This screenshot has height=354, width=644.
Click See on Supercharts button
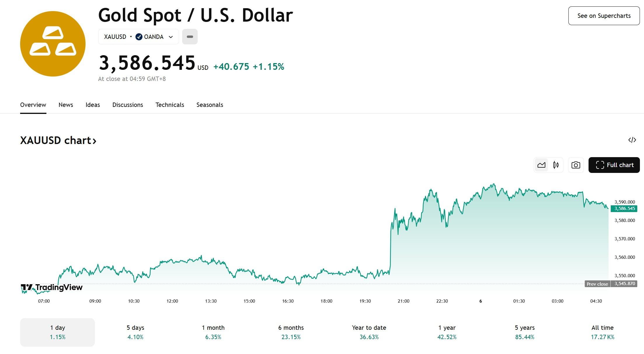604,16
